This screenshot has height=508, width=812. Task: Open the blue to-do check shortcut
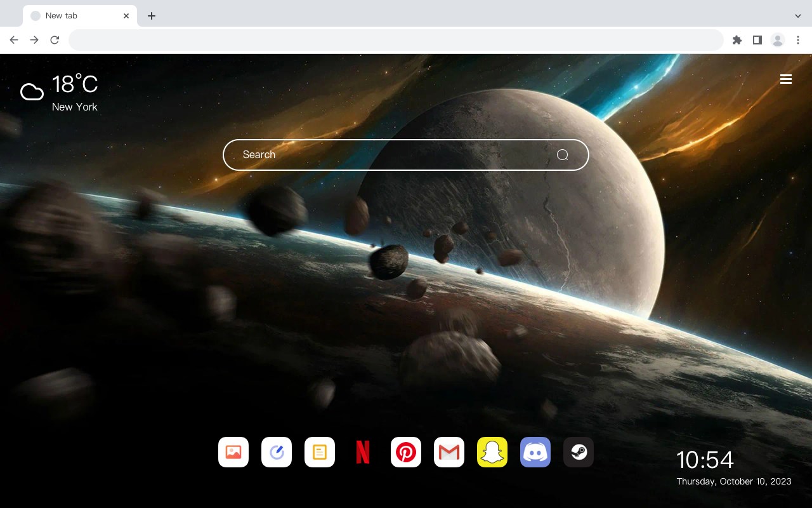click(277, 452)
